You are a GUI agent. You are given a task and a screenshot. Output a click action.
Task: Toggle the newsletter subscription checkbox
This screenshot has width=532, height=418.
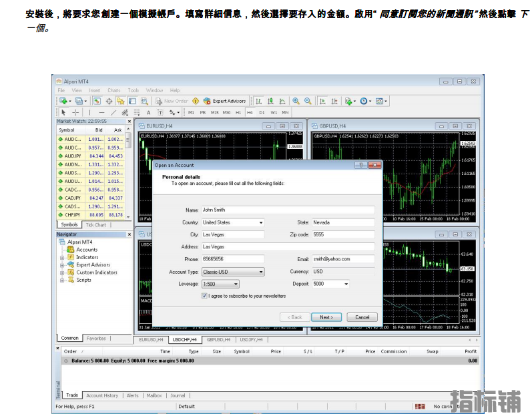[x=205, y=296]
